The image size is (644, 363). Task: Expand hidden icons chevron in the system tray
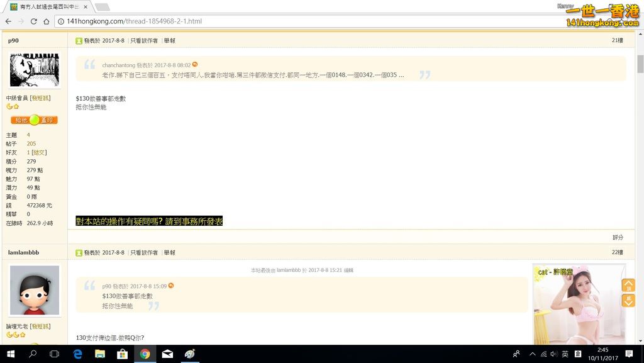[x=532, y=354]
